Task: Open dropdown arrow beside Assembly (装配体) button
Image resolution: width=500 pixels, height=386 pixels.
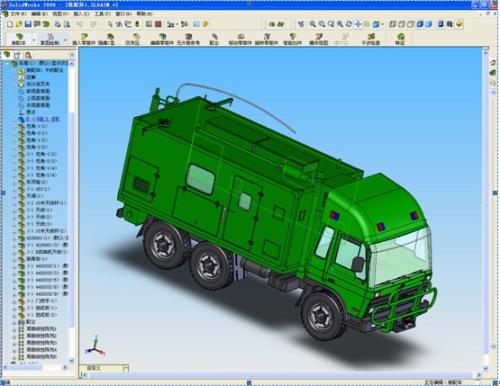Action: pos(34,40)
